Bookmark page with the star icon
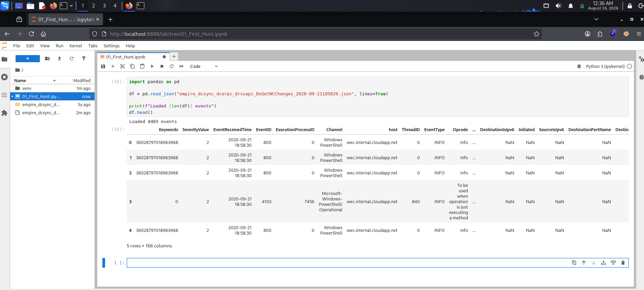 (536, 34)
